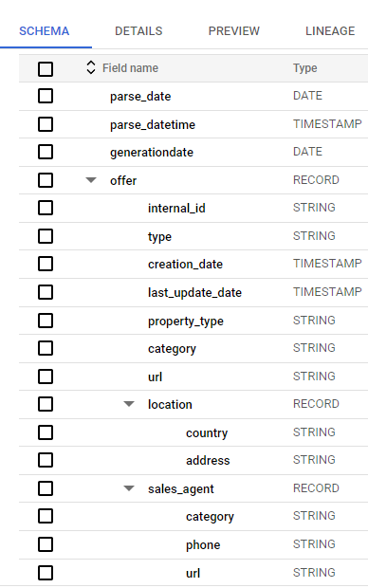Toggle the expand/collapse all fields icon

pyautogui.click(x=91, y=67)
